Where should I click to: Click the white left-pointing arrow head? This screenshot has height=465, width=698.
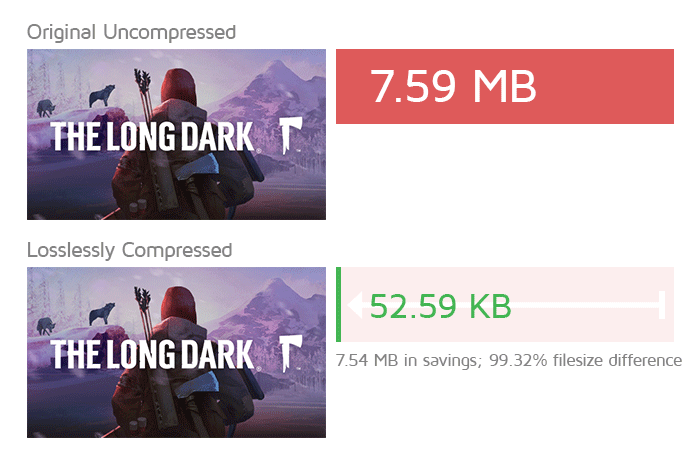tap(355, 305)
